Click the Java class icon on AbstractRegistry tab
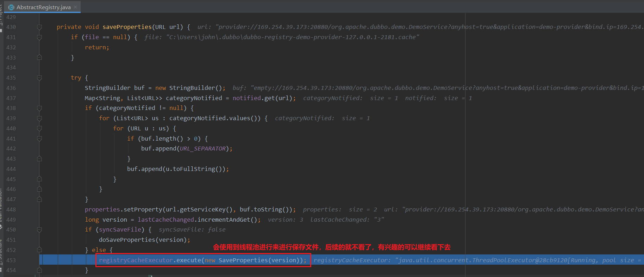 point(11,7)
